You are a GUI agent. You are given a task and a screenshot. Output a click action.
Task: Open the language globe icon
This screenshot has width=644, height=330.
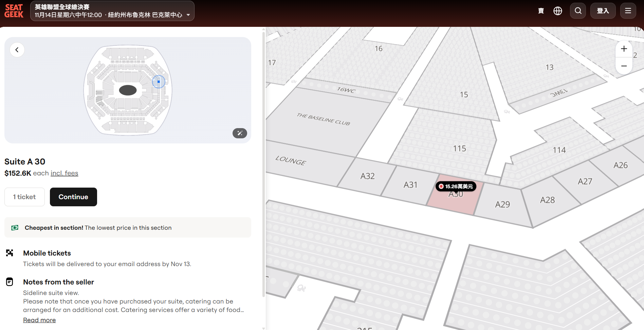pyautogui.click(x=558, y=11)
